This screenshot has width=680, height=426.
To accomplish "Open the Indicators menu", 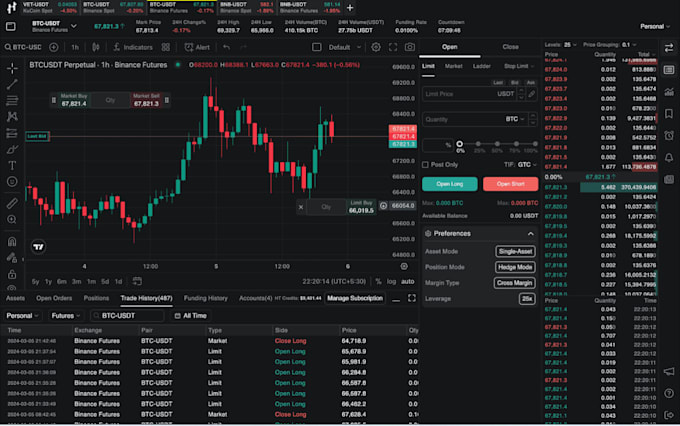I will click(x=133, y=47).
